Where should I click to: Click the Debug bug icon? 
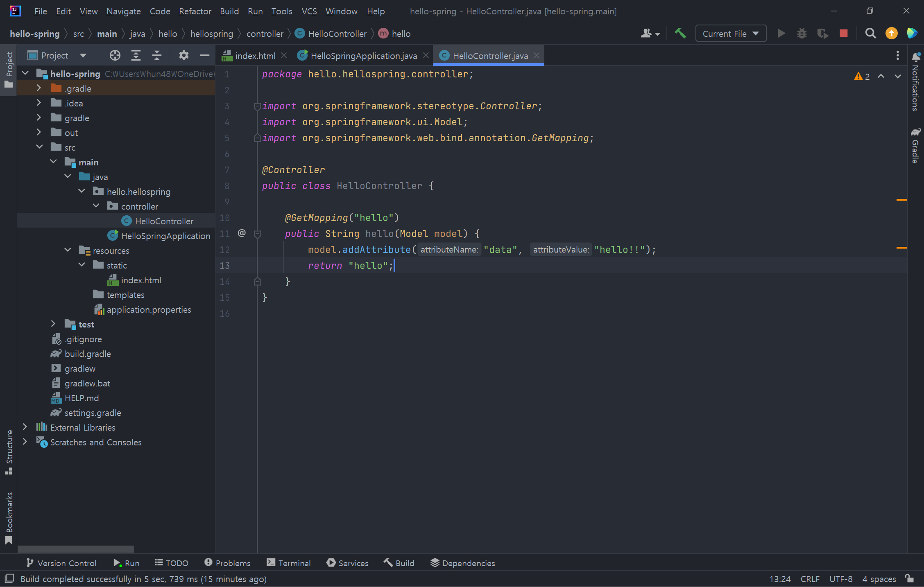tap(802, 33)
